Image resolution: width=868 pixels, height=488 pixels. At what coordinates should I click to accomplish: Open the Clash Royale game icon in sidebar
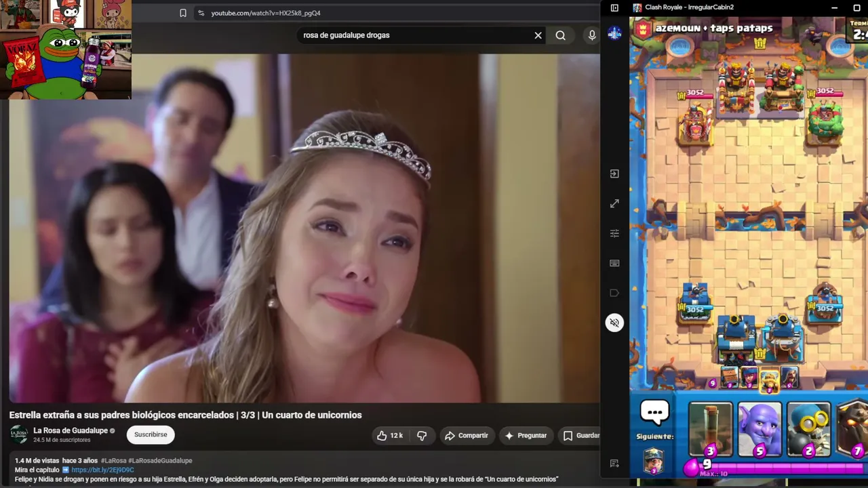pyautogui.click(x=614, y=34)
